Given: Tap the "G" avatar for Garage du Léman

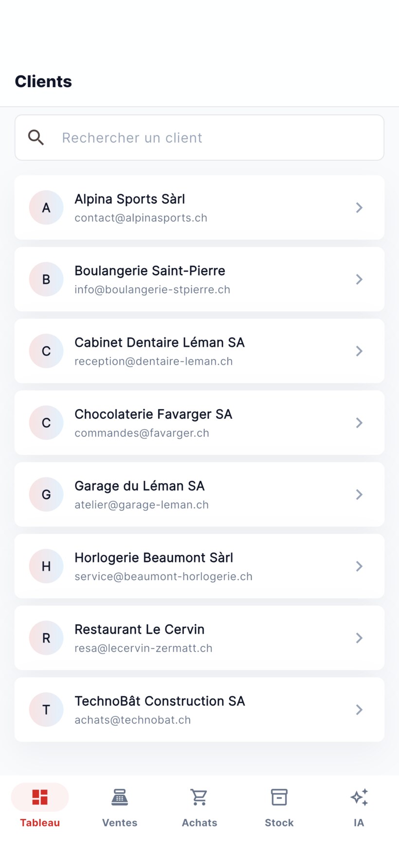Looking at the screenshot, I should (46, 494).
